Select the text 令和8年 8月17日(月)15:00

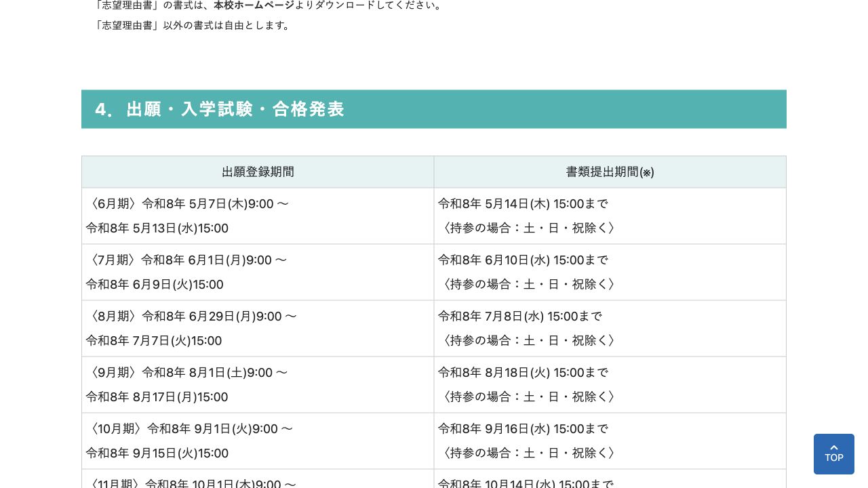coord(157,397)
